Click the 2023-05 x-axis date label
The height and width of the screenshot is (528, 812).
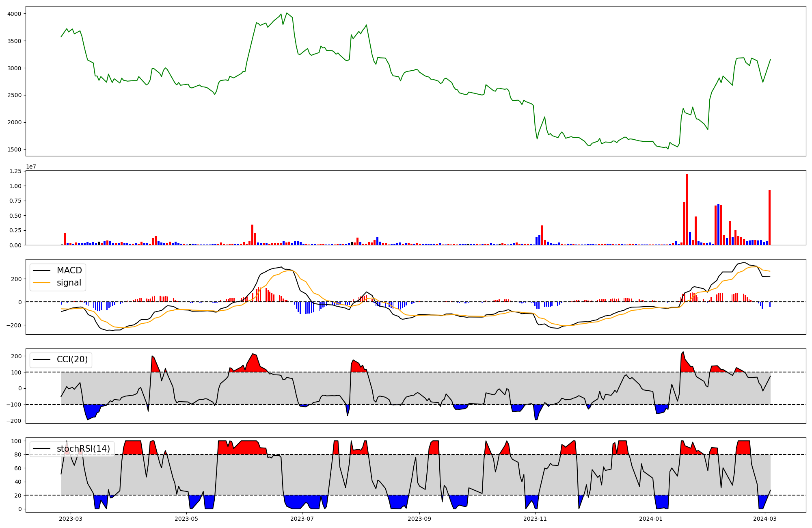[187, 519]
